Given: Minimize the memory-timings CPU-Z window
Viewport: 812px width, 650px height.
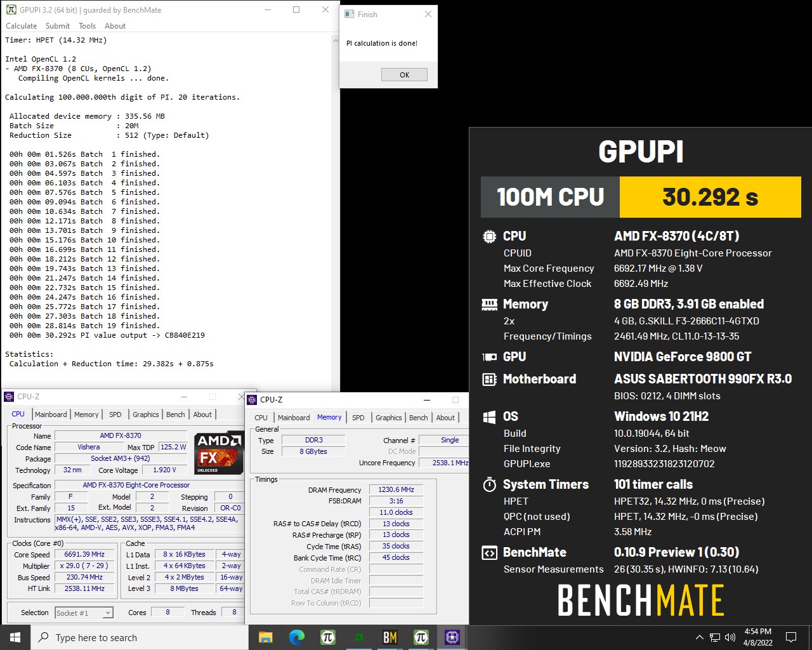Looking at the screenshot, I should tap(427, 400).
